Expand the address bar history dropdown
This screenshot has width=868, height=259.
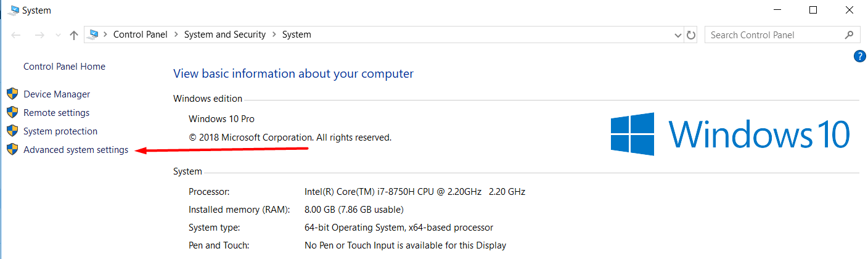[x=679, y=35]
